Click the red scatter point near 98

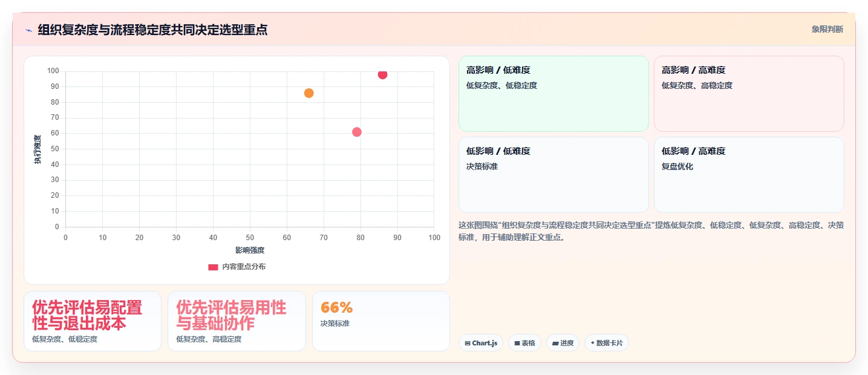(383, 74)
